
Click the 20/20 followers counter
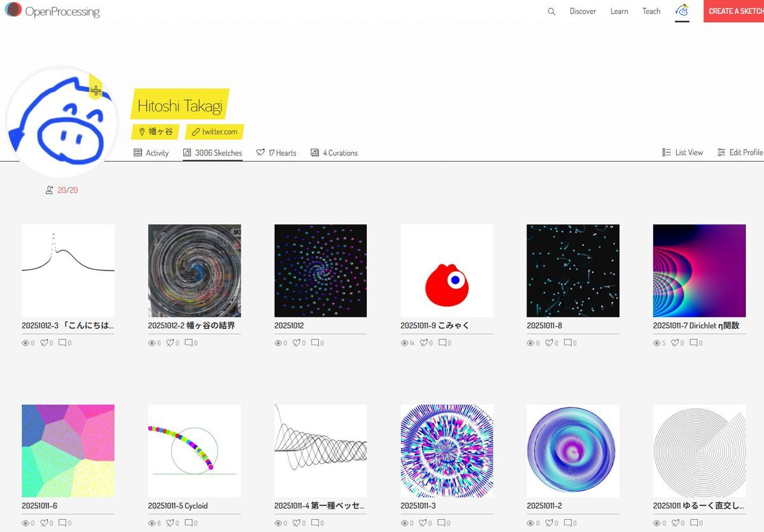[x=62, y=190]
